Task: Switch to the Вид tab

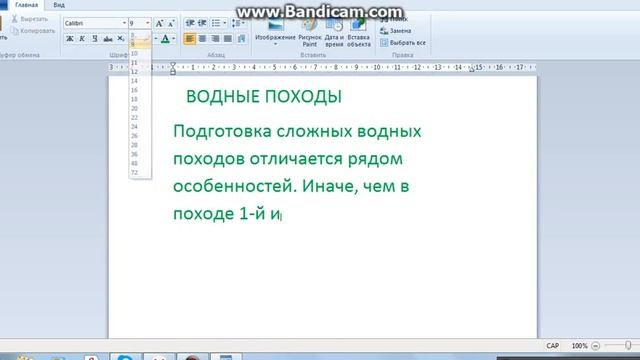Action: (x=59, y=5)
